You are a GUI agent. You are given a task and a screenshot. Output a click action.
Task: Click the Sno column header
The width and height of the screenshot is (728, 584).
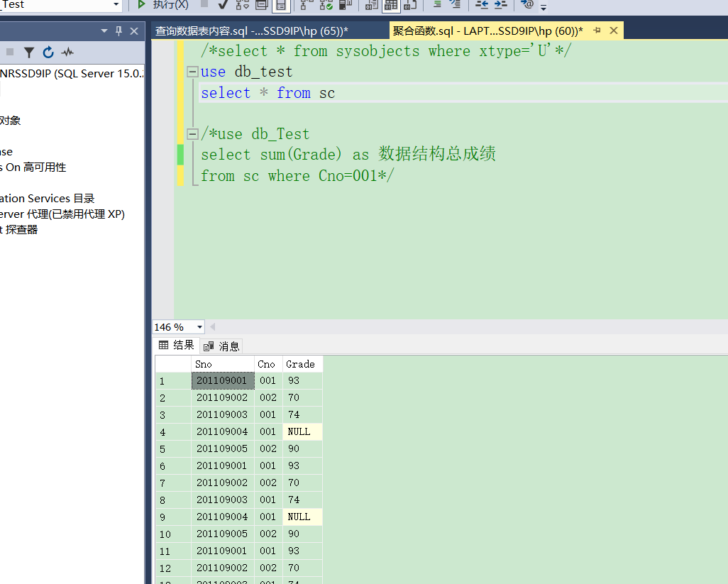(223, 365)
